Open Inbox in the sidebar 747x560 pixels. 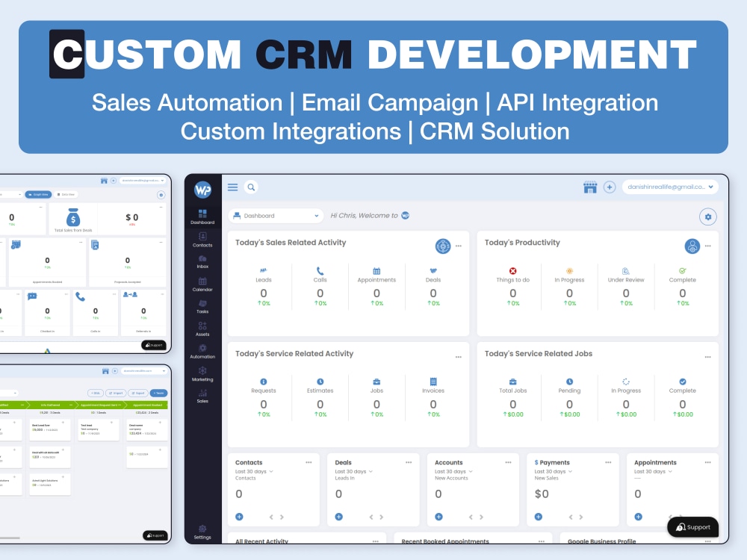tap(202, 261)
